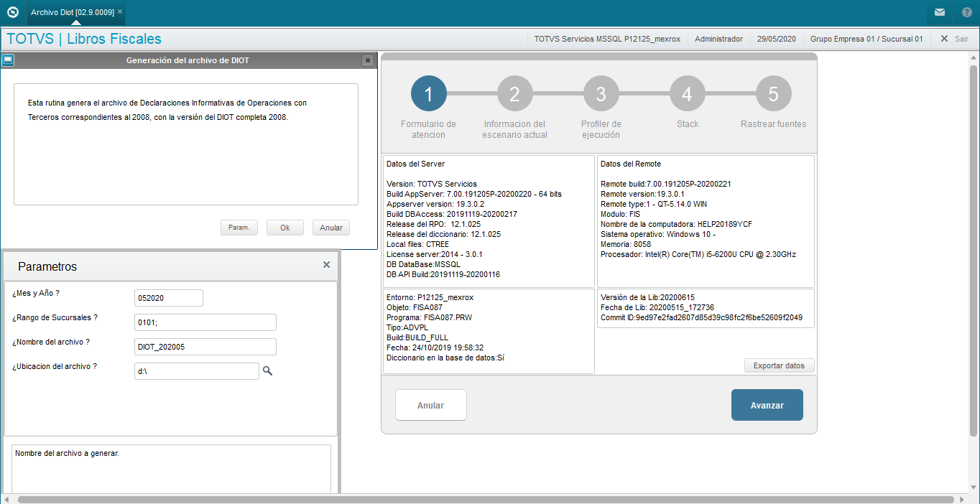
Task: Click Anular button in DIOT dialog
Action: tap(331, 228)
